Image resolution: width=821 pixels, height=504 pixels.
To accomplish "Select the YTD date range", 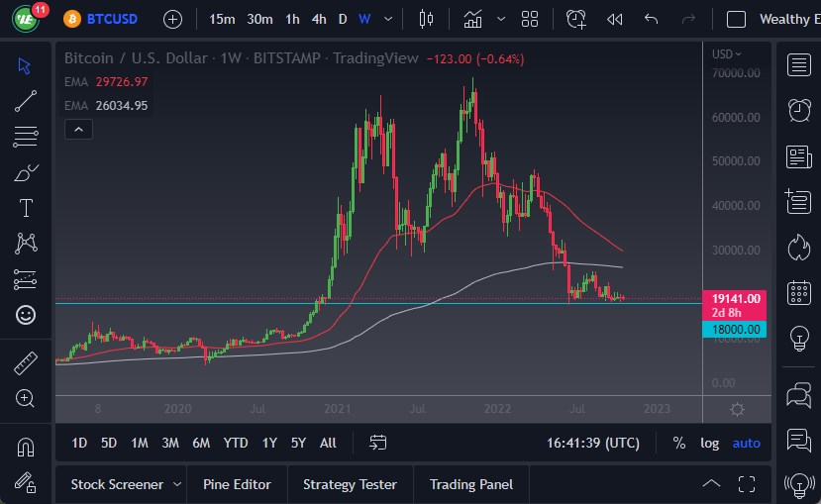I will pyautogui.click(x=235, y=443).
